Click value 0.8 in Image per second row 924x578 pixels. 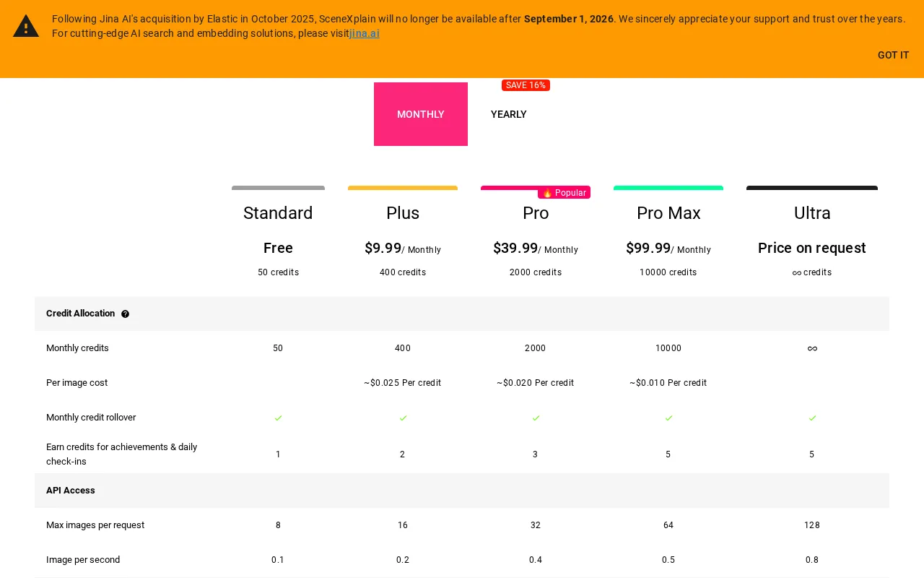click(812, 560)
